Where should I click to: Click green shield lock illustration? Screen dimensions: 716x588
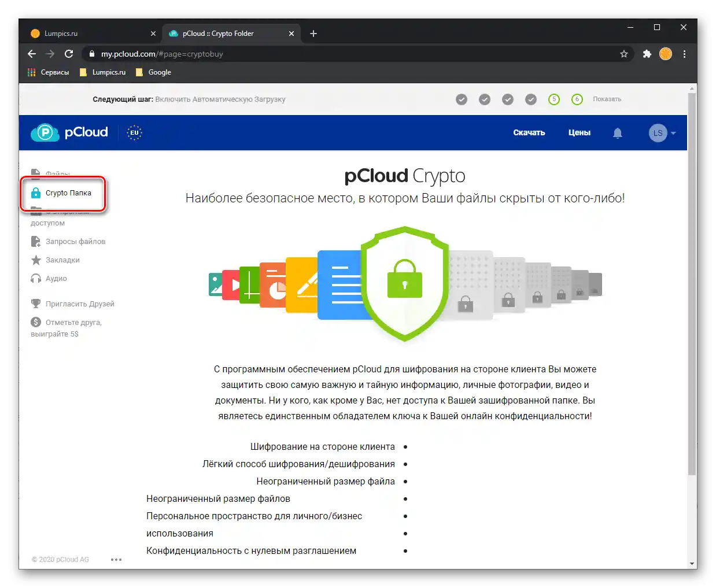point(405,283)
